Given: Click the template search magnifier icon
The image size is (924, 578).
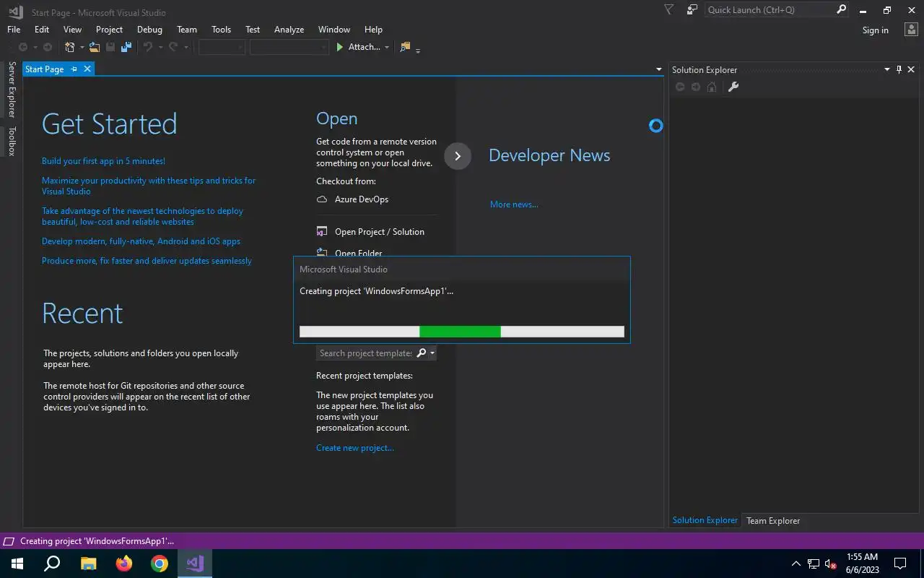Looking at the screenshot, I should [x=422, y=353].
